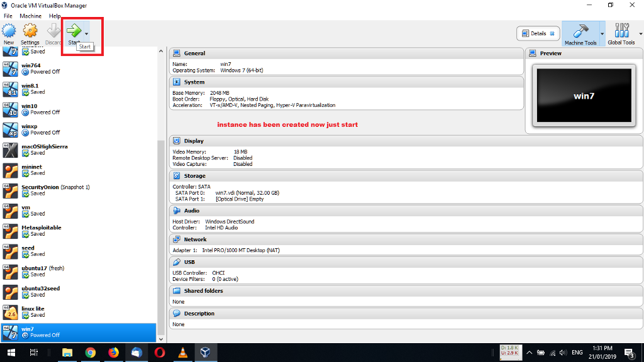This screenshot has height=362, width=644.
Task: Launch Google Chrome from the taskbar
Action: coord(91,353)
